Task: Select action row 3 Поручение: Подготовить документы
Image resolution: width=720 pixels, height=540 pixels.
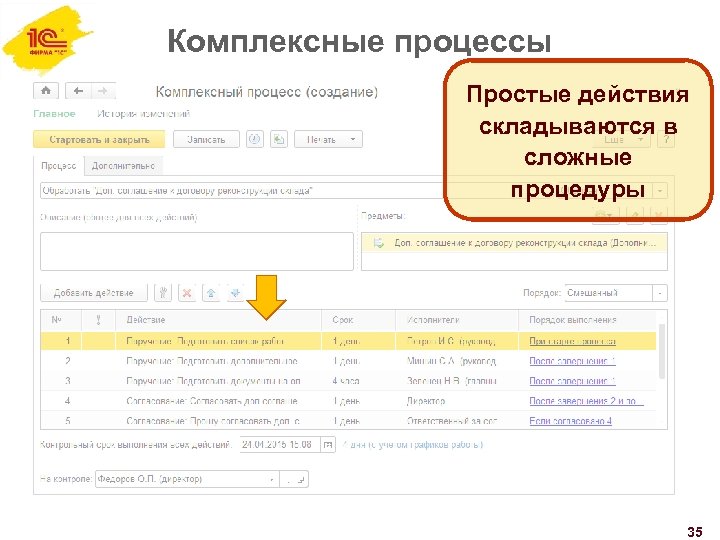Action: 348,381
